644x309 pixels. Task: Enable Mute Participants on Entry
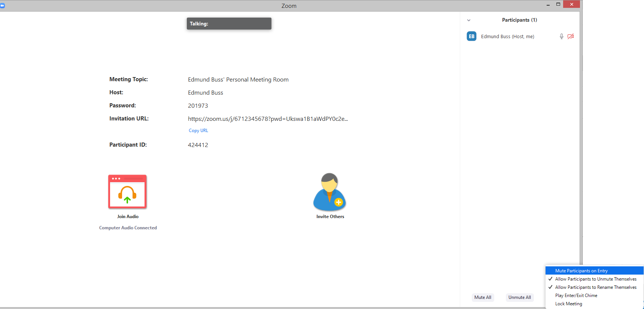pos(595,270)
